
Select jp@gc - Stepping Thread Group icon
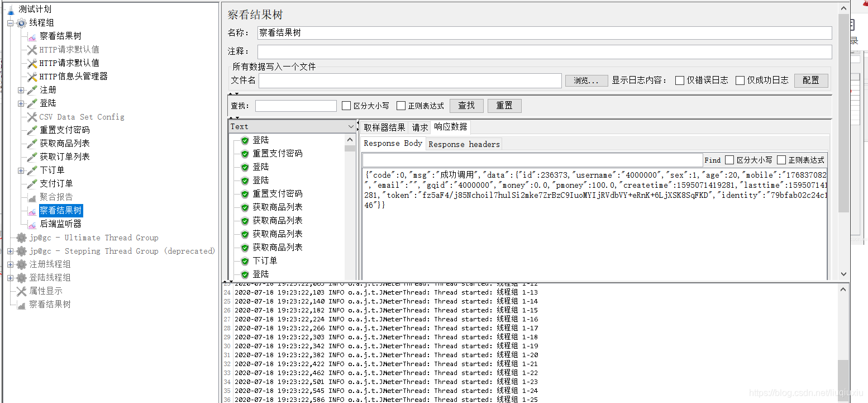point(21,251)
